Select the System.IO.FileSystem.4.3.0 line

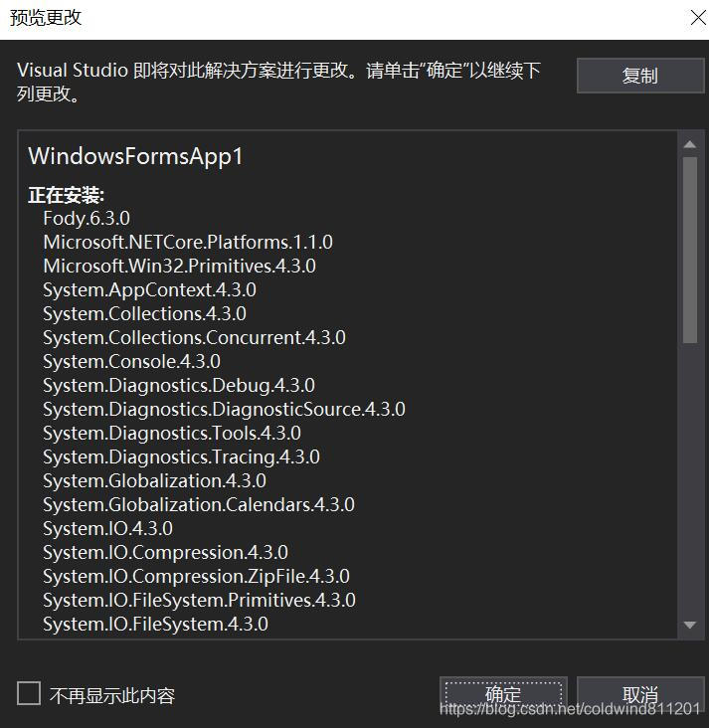[x=155, y=625]
